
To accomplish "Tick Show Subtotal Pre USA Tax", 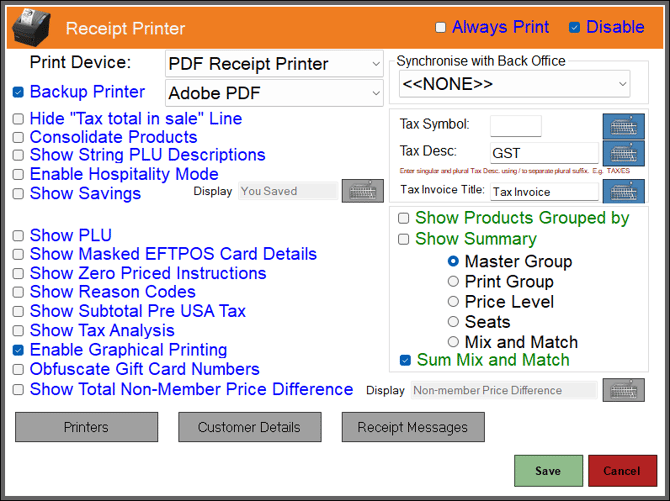I will [18, 311].
